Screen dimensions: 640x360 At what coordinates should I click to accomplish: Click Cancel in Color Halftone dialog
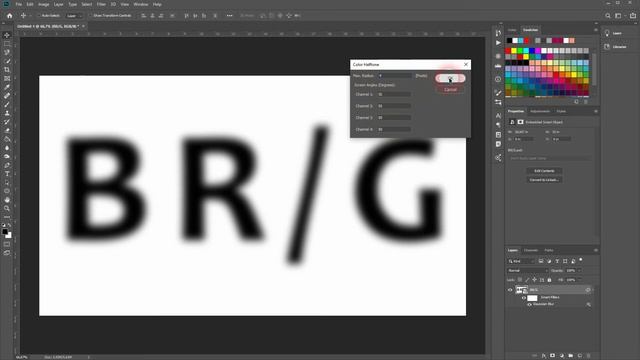coord(450,89)
